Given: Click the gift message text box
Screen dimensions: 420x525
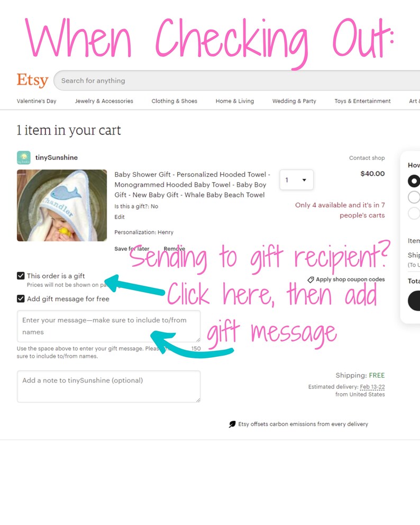Looking at the screenshot, I should point(109,326).
